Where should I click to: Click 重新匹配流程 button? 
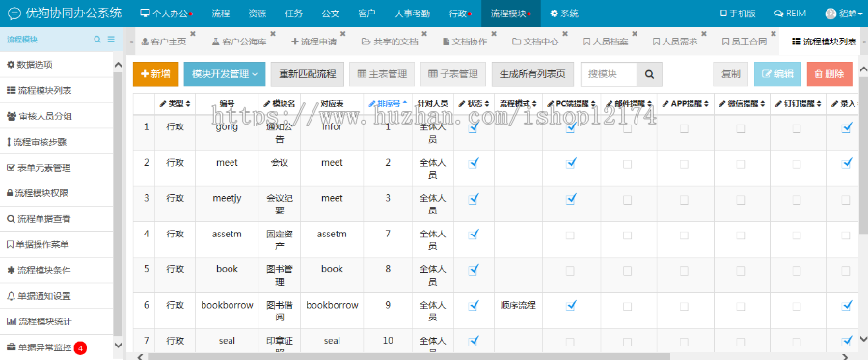(x=308, y=74)
